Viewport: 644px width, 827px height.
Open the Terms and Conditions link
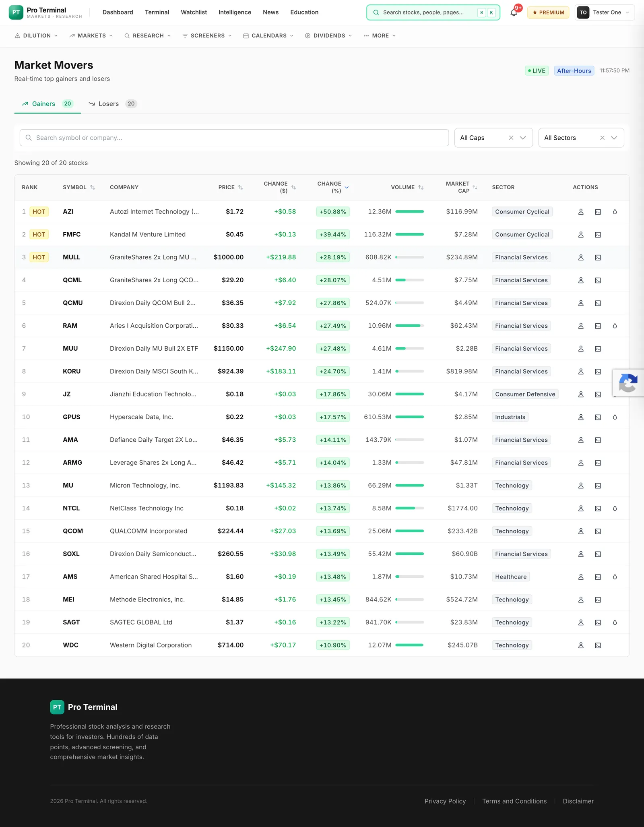click(514, 801)
